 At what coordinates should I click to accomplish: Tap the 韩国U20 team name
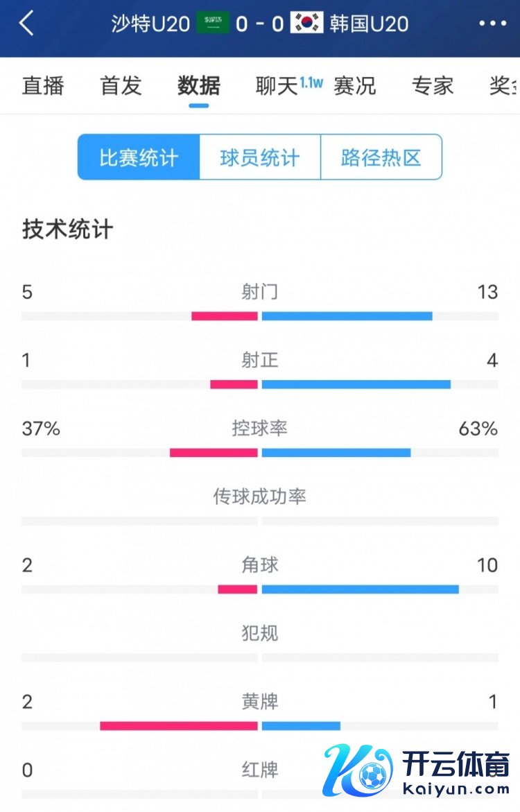point(369,24)
